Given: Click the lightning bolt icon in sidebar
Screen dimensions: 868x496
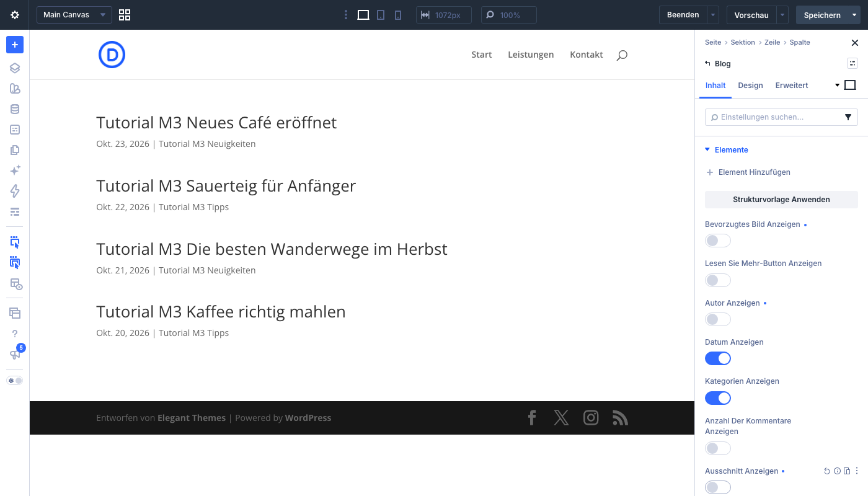Looking at the screenshot, I should pyautogui.click(x=15, y=191).
